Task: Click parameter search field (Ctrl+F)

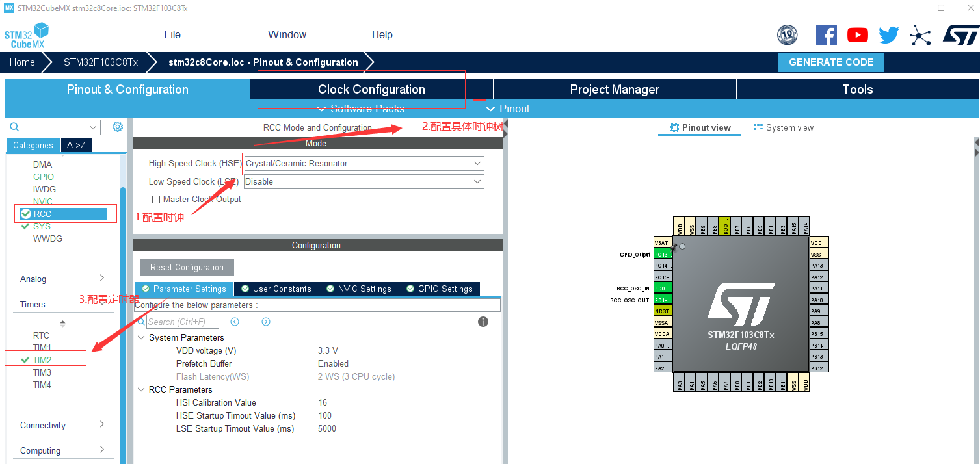Action: tap(183, 322)
